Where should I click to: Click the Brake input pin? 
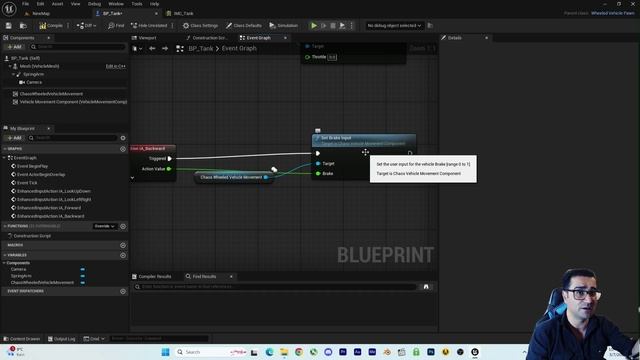tap(318, 173)
